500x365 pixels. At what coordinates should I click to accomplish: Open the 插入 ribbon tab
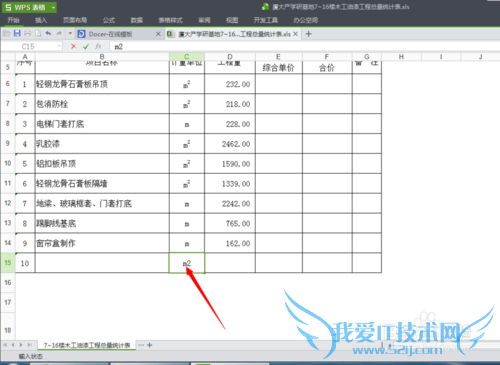pyautogui.click(x=41, y=20)
